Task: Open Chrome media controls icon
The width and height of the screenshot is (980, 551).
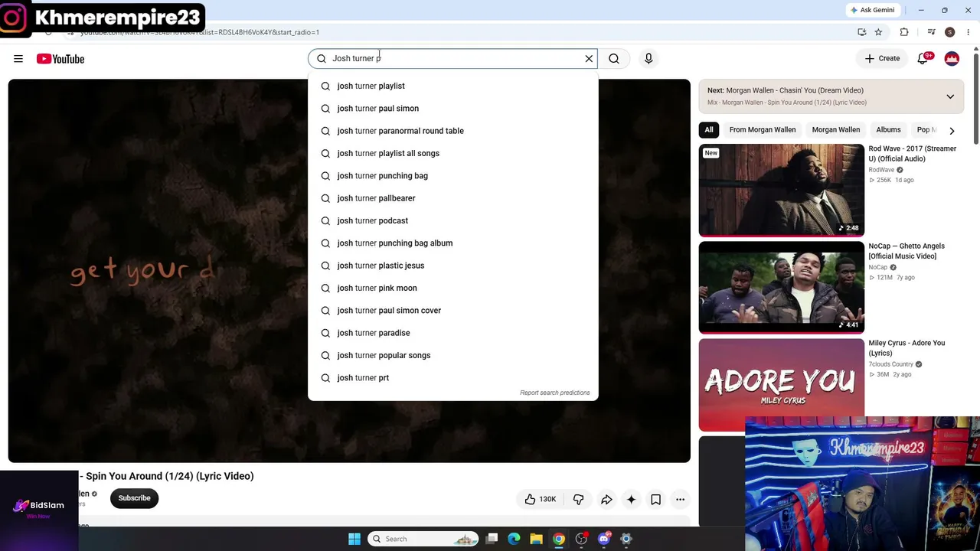Action: tap(931, 32)
